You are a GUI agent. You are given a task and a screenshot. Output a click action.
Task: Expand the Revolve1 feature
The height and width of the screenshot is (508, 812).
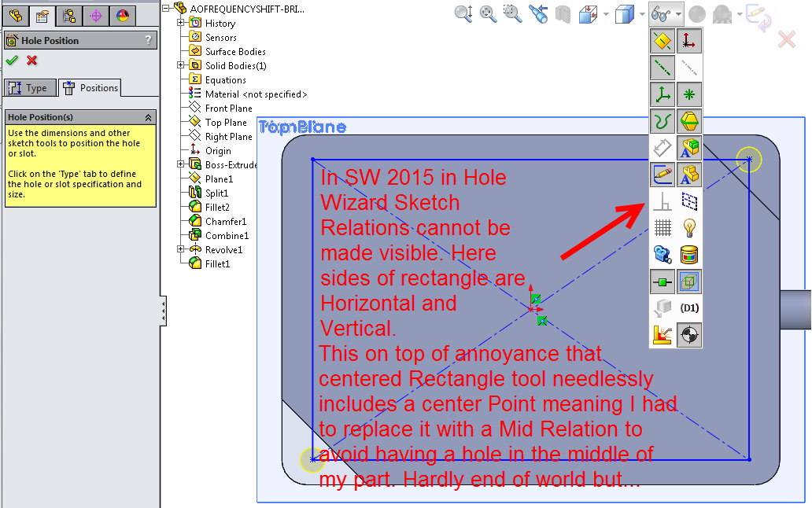pos(180,248)
